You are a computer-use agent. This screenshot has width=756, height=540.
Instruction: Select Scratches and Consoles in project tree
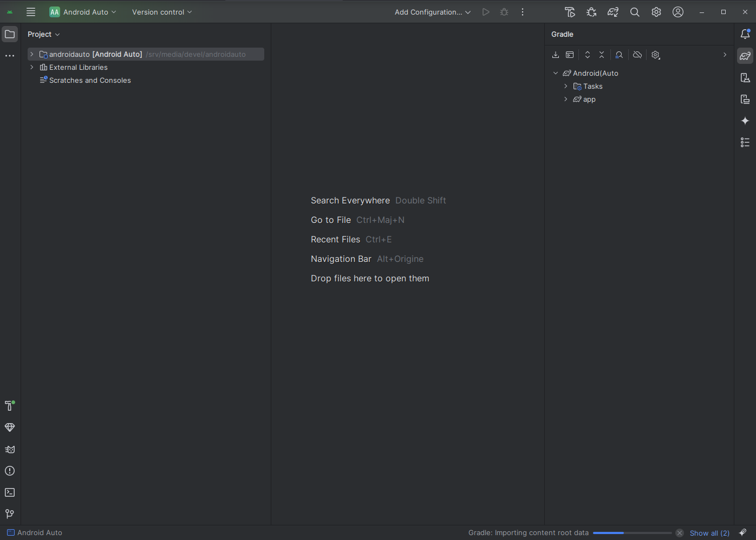point(90,80)
